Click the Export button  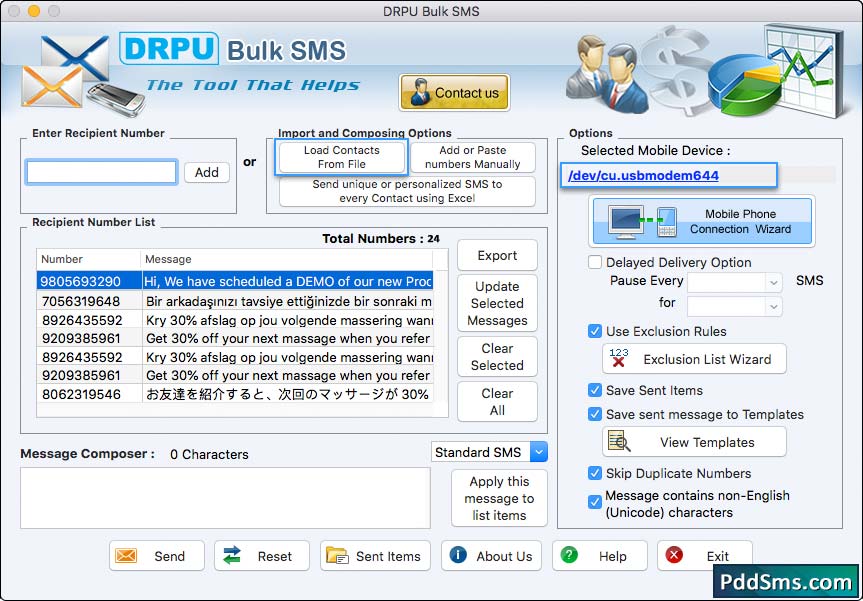pyautogui.click(x=497, y=255)
